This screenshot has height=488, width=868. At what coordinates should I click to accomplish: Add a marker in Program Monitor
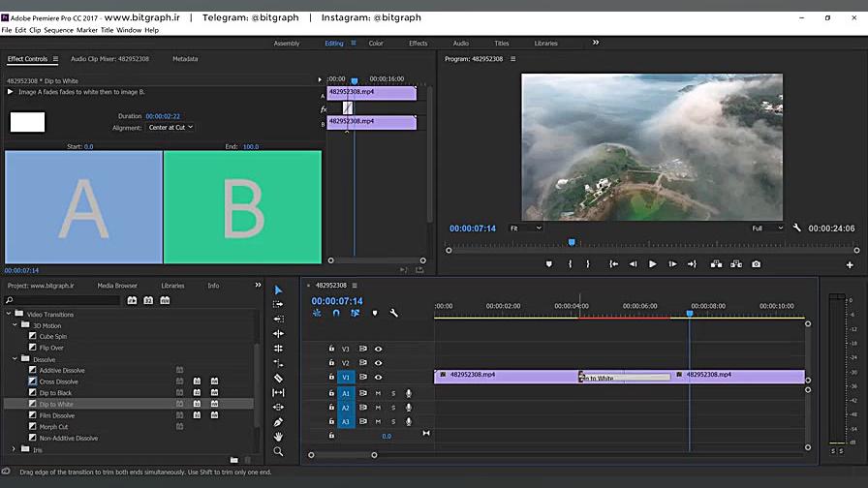coord(549,264)
